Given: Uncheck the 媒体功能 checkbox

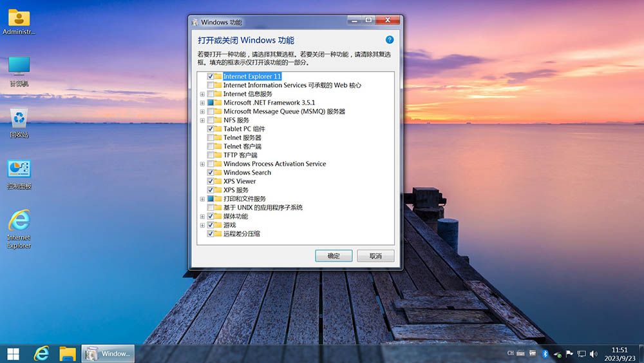Looking at the screenshot, I should (x=211, y=216).
